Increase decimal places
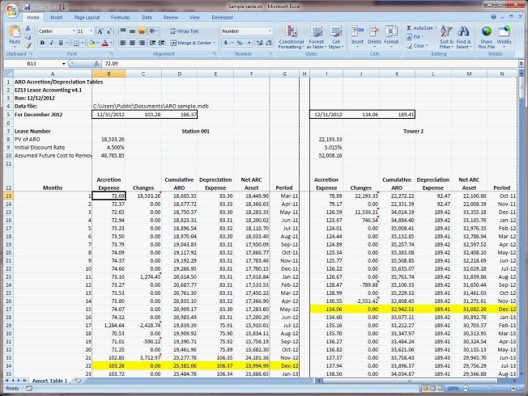The image size is (528, 396). point(259,43)
